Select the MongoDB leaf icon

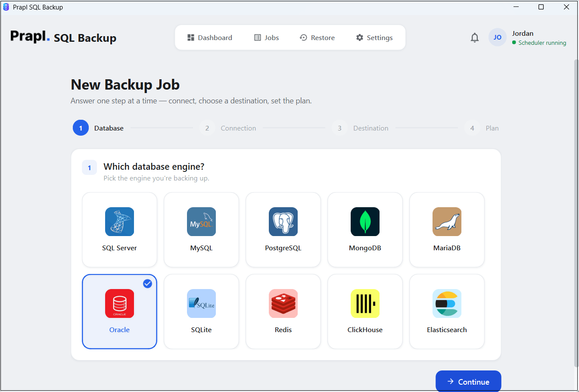pyautogui.click(x=365, y=222)
